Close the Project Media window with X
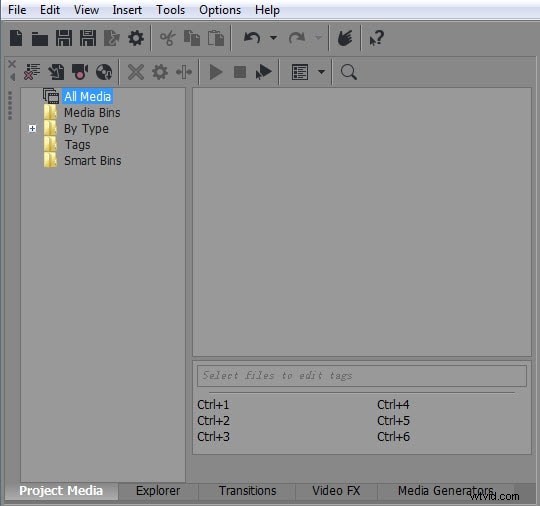This screenshot has height=506, width=540. click(12, 64)
